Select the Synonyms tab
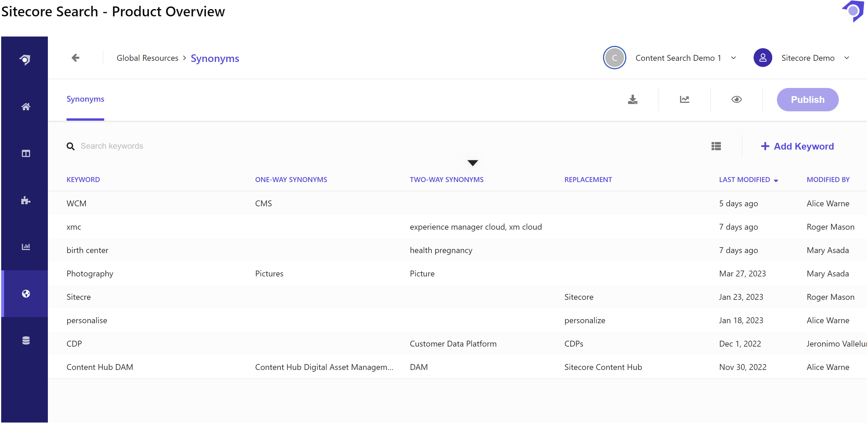Screen dimensions: 868x424 click(x=85, y=99)
